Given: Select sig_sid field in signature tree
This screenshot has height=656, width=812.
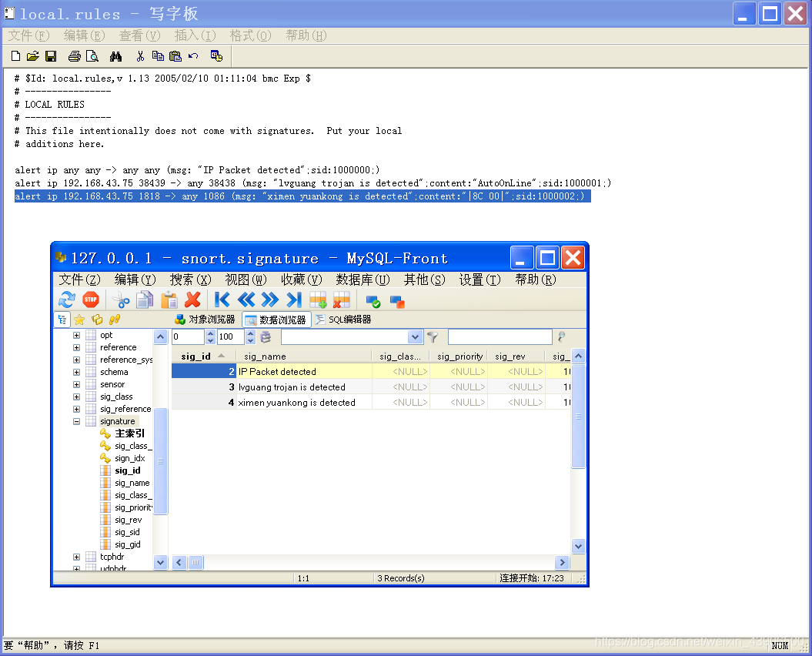Looking at the screenshot, I should [128, 532].
